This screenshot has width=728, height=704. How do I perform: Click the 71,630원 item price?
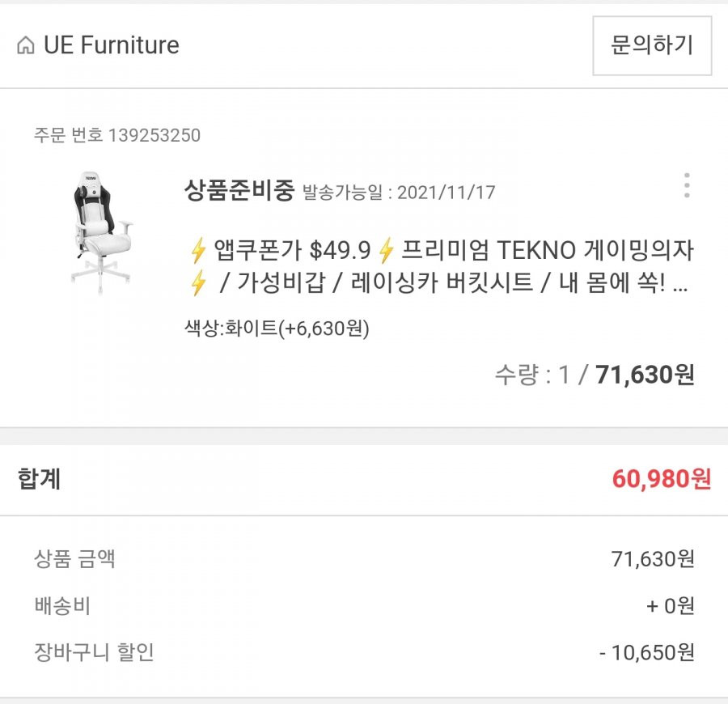(645, 375)
